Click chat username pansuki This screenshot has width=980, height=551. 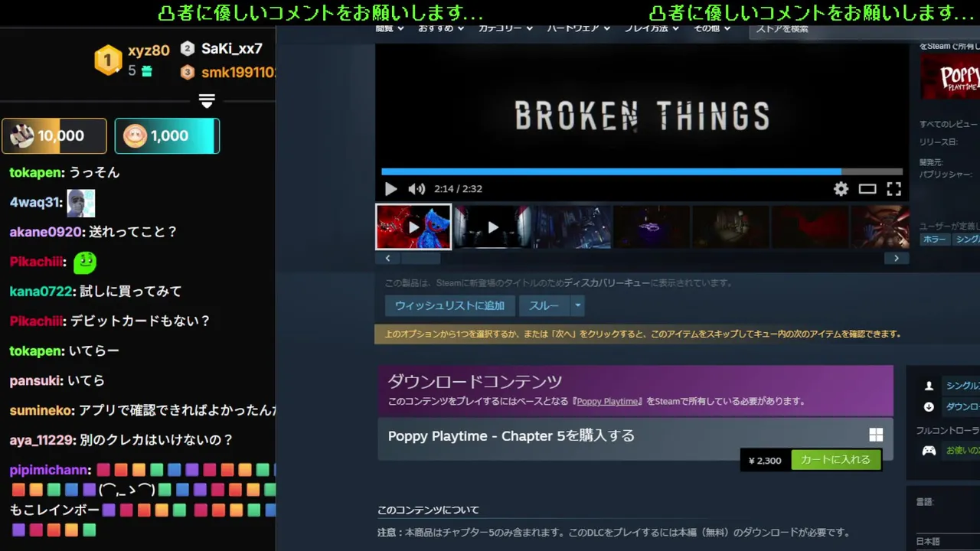point(35,381)
